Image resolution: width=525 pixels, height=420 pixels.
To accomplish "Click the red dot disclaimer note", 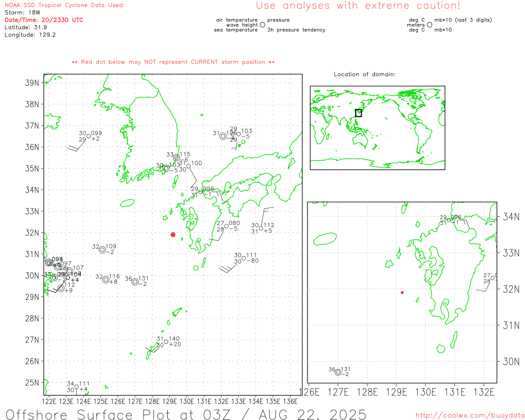I will pyautogui.click(x=173, y=62).
